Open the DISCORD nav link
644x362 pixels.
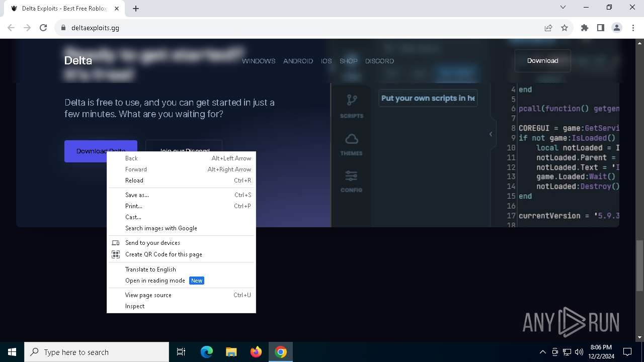[x=379, y=61]
